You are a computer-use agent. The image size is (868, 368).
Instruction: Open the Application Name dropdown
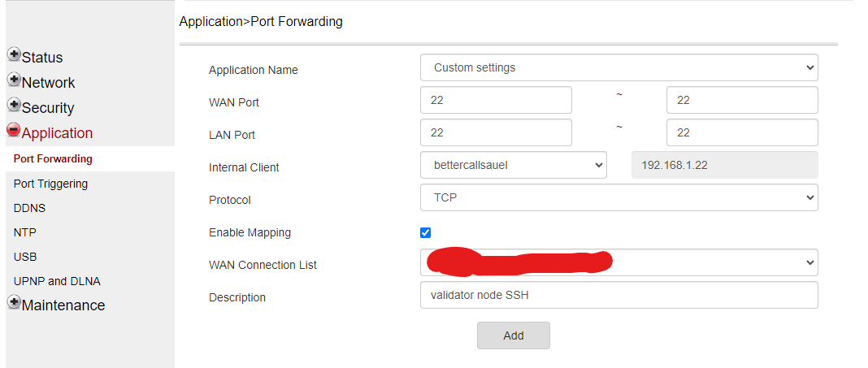(618, 67)
